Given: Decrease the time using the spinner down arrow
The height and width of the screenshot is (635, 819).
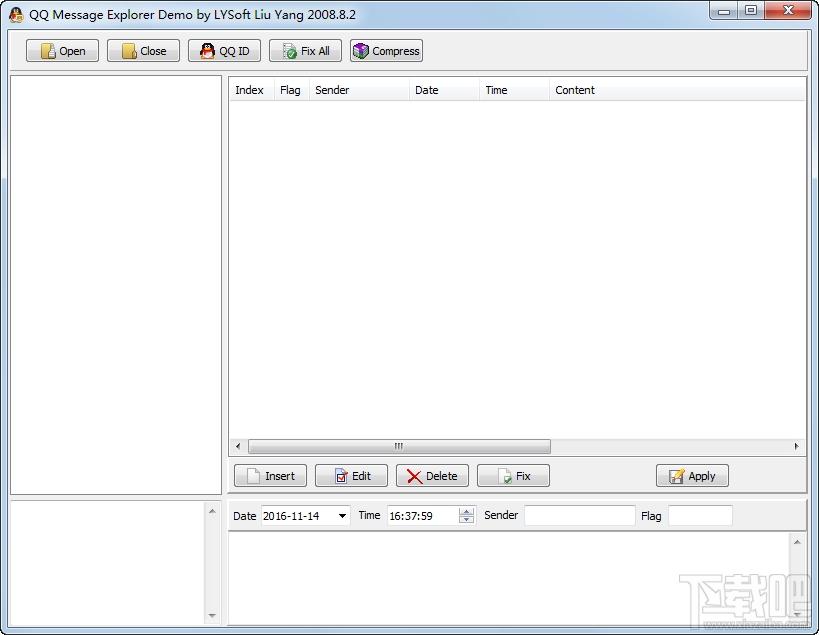Looking at the screenshot, I should click(x=466, y=520).
